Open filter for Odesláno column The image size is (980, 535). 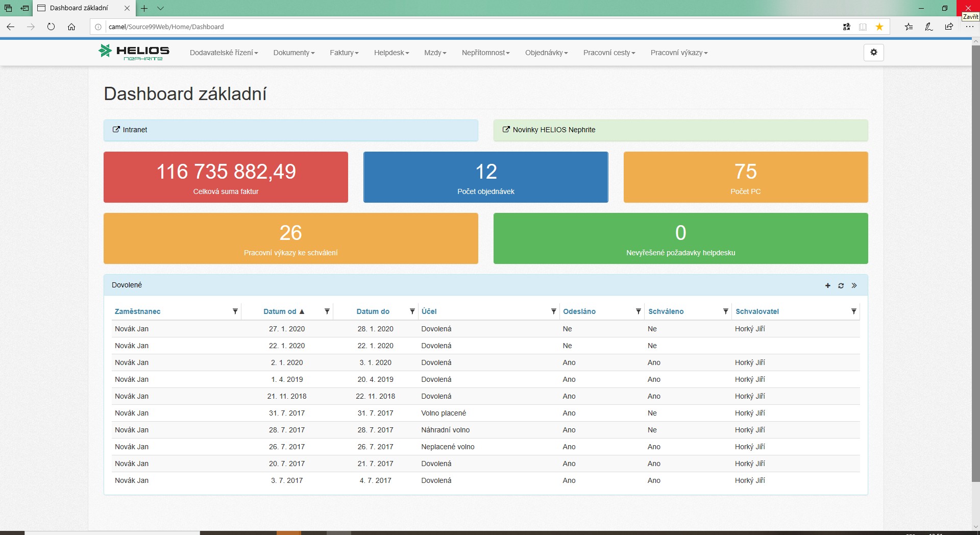(638, 311)
